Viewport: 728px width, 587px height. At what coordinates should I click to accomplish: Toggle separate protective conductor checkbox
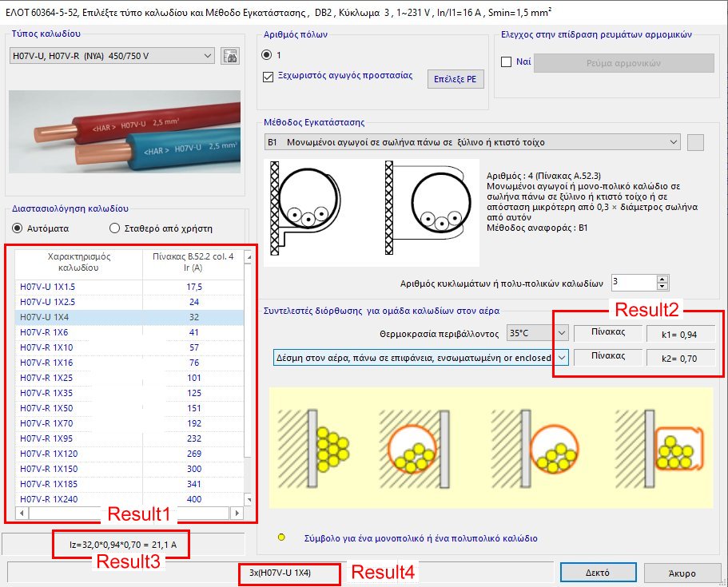click(268, 77)
